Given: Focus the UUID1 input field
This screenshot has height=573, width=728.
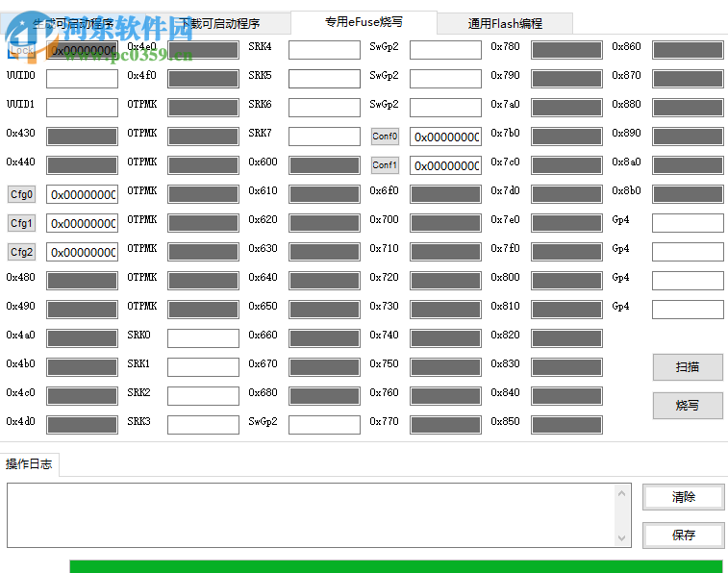Looking at the screenshot, I should click(x=82, y=107).
